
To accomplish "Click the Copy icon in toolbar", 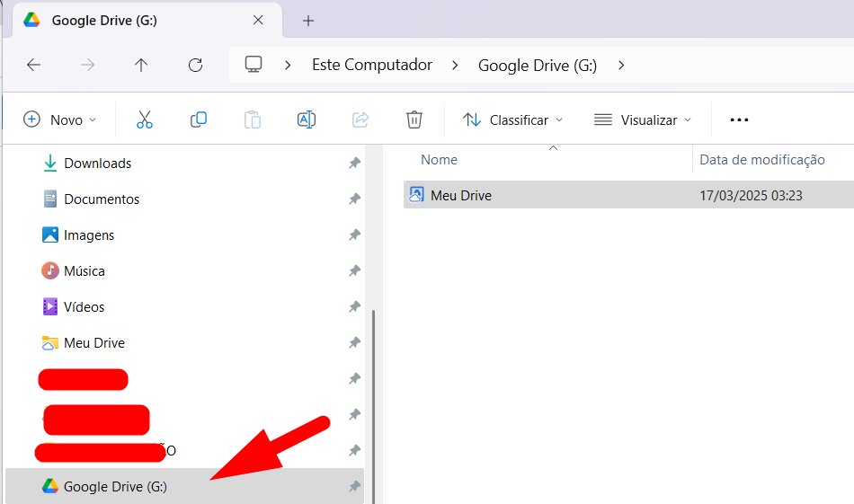I will click(x=199, y=119).
